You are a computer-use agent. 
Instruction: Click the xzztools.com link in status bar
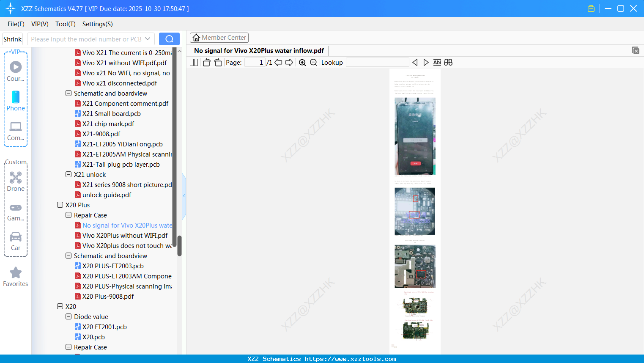coord(350,359)
